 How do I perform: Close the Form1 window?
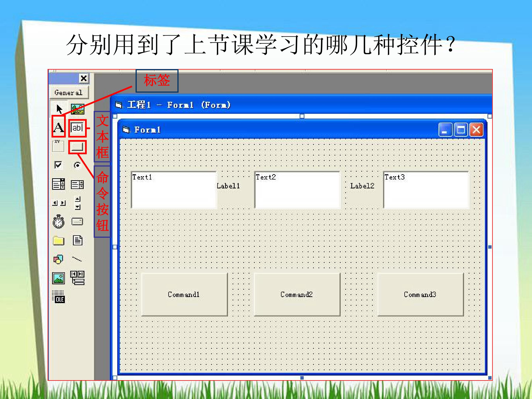[476, 130]
